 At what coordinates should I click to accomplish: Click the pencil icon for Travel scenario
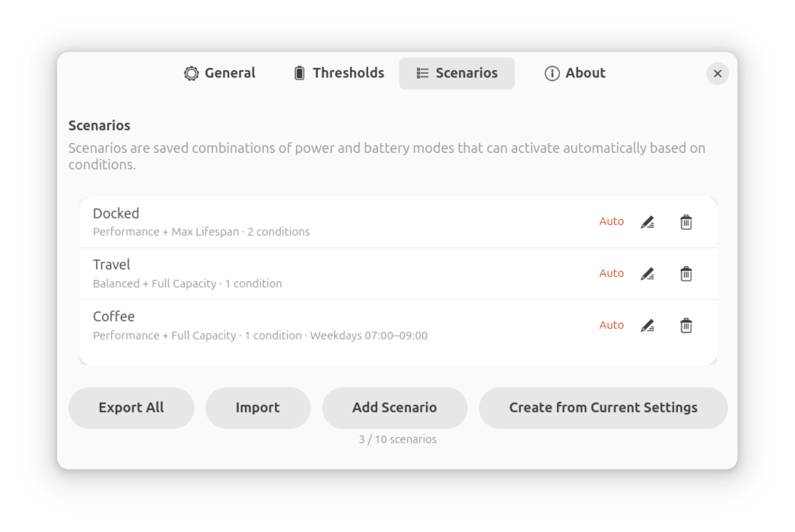click(x=647, y=274)
